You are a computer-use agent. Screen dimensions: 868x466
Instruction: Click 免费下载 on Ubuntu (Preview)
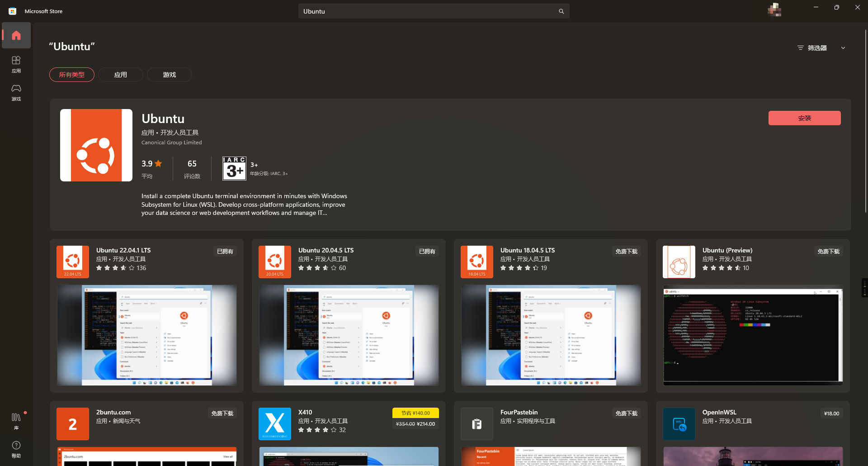(829, 252)
